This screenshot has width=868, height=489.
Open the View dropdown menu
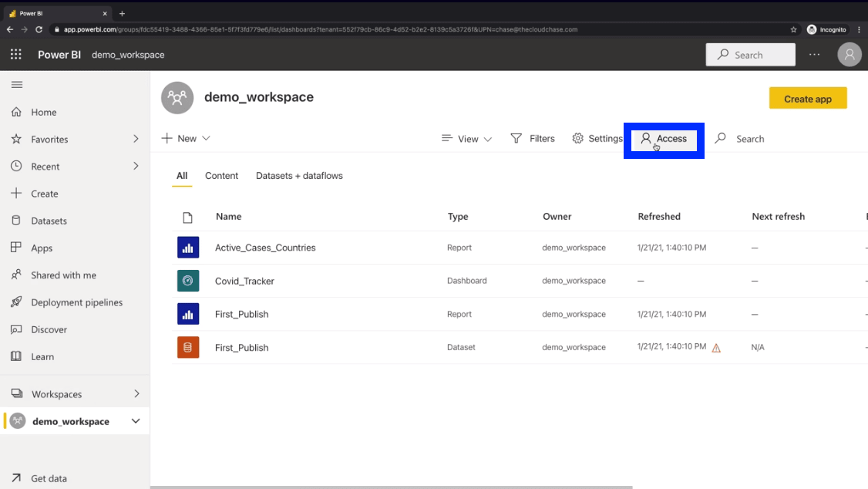(466, 139)
